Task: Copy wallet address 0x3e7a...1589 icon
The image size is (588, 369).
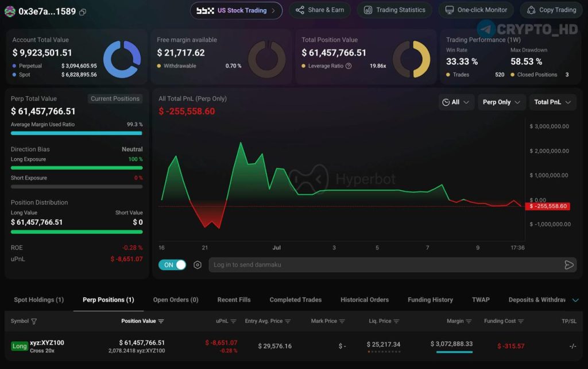Action: (83, 12)
